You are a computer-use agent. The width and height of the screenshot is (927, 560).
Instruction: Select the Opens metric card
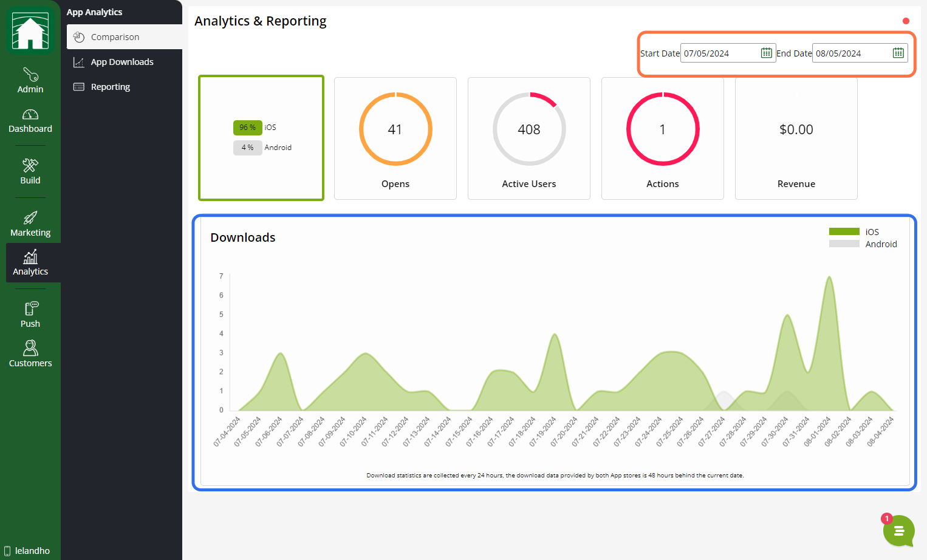[x=395, y=138]
